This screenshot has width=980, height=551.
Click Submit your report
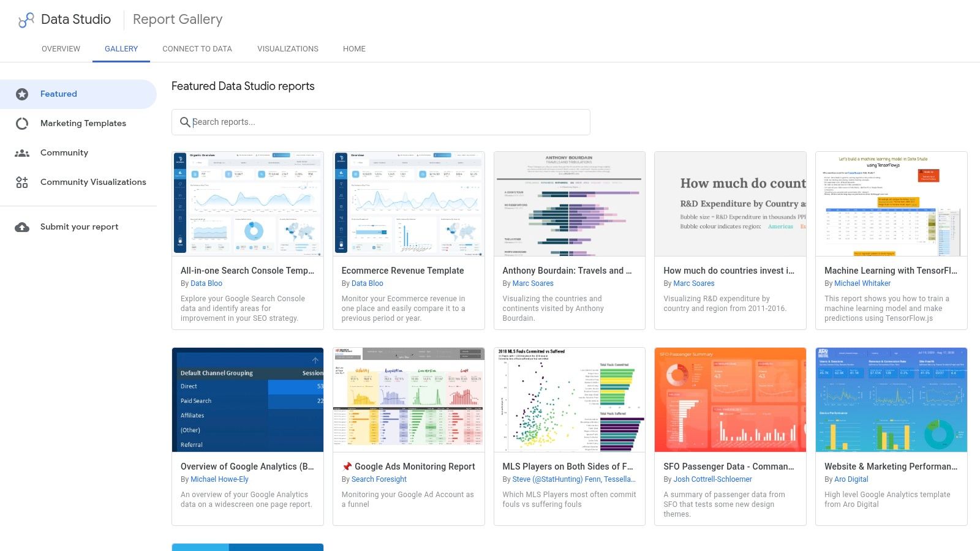pyautogui.click(x=78, y=227)
